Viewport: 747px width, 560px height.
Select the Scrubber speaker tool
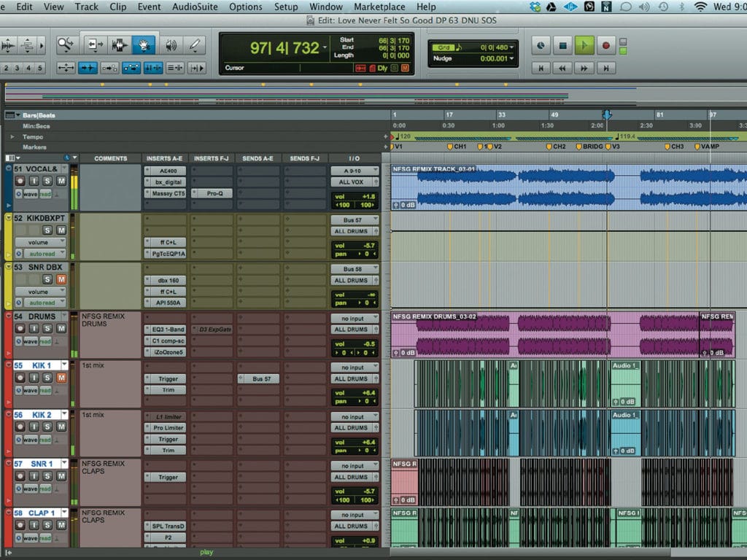171,45
